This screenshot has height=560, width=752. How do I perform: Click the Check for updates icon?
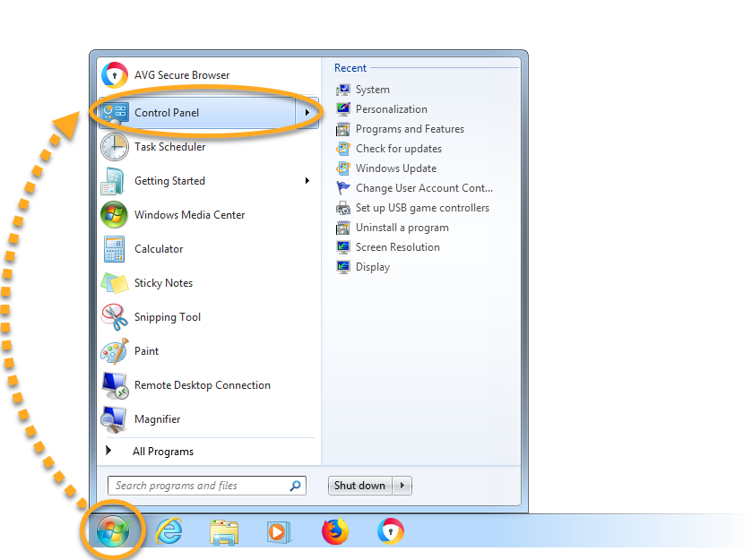tap(343, 149)
